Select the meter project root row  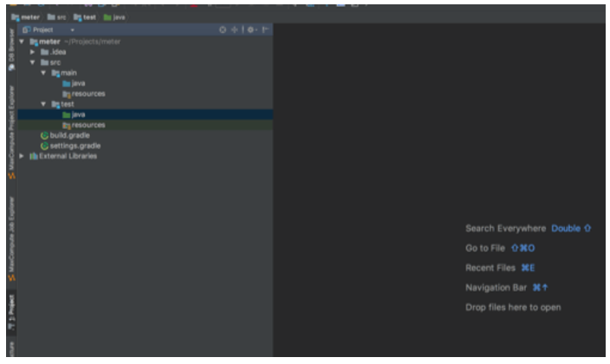145,42
